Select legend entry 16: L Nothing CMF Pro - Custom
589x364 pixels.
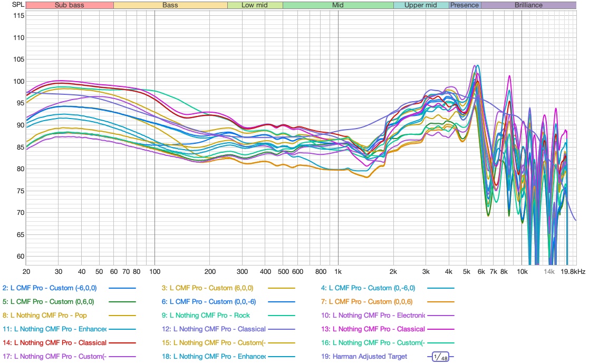tap(373, 343)
